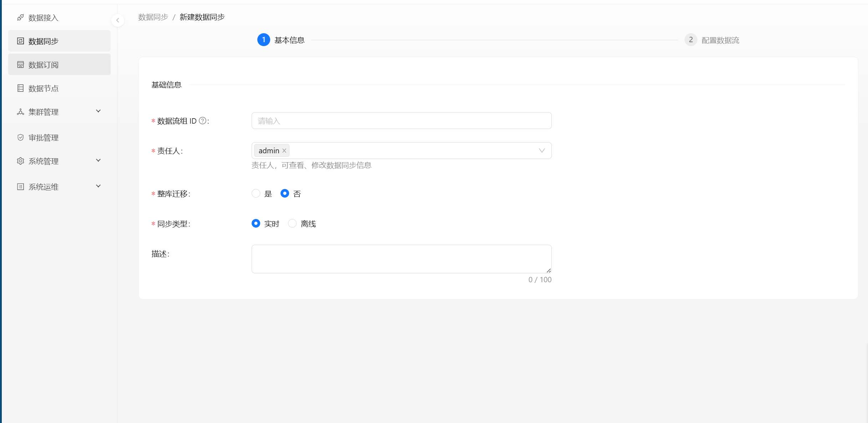868x423 pixels.
Task: Expand the 集群管理 submenu chevron
Action: [x=99, y=111]
